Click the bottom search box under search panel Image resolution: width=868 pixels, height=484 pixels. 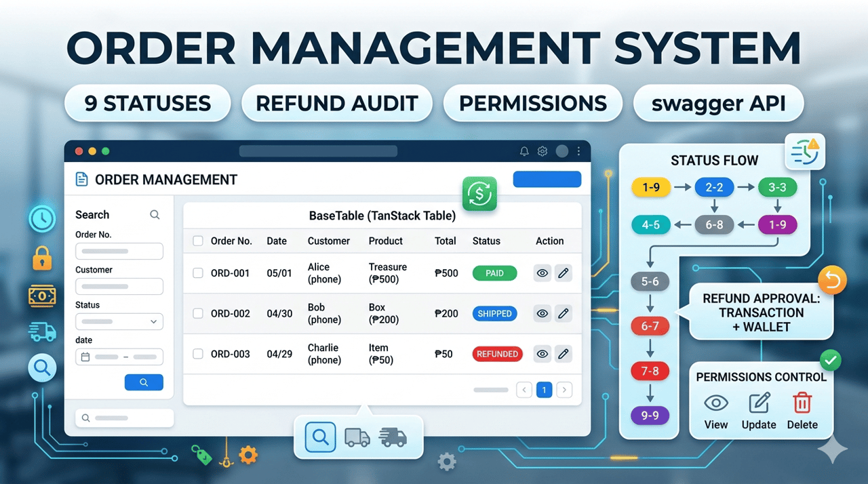point(125,418)
